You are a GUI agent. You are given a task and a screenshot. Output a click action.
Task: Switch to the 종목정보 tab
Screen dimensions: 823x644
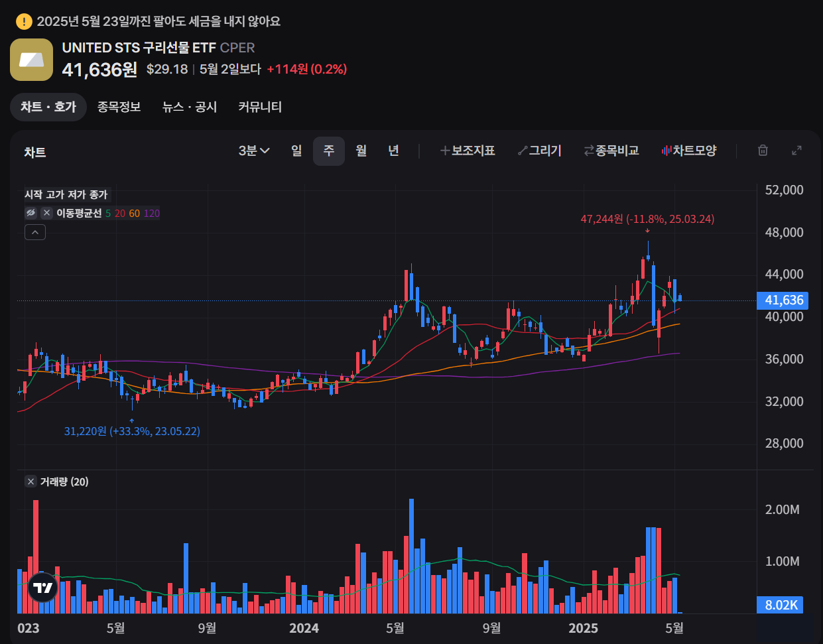[119, 107]
